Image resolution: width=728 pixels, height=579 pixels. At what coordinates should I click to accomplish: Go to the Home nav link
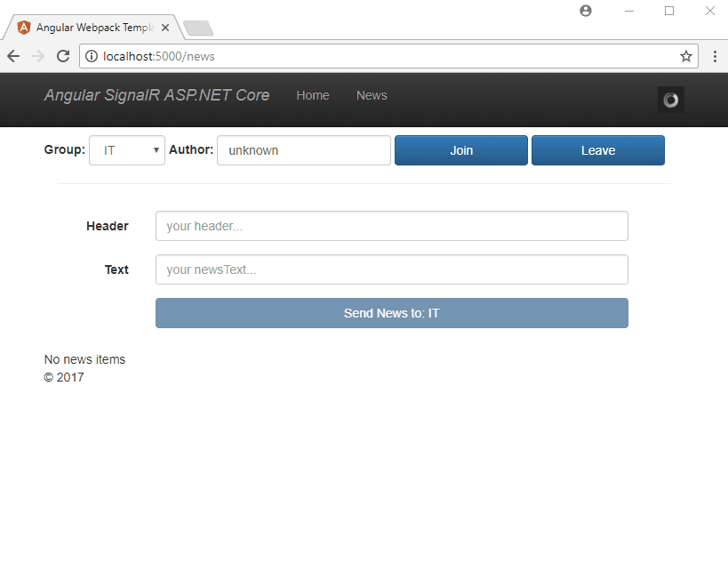click(x=313, y=95)
